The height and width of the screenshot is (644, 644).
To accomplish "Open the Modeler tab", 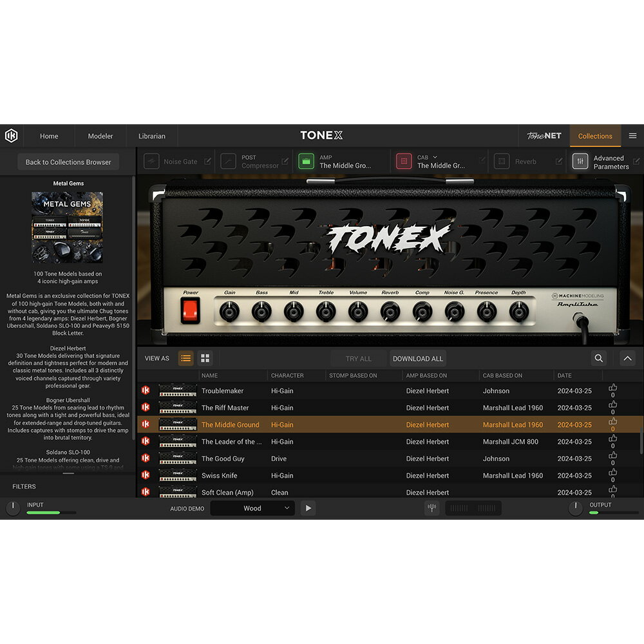I will 100,136.
